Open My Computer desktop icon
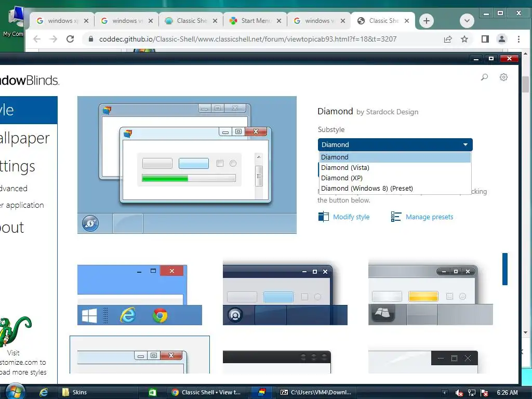 (x=14, y=21)
